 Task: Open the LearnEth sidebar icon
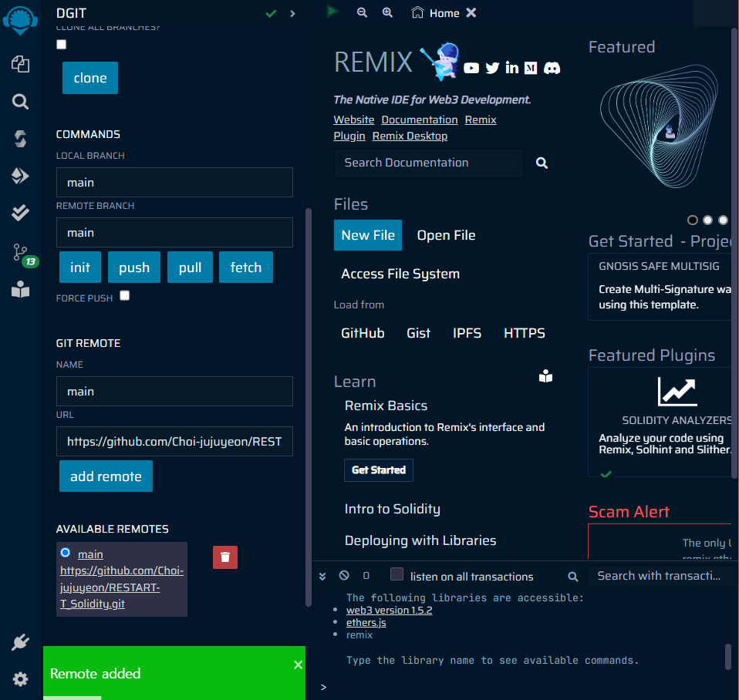click(20, 289)
